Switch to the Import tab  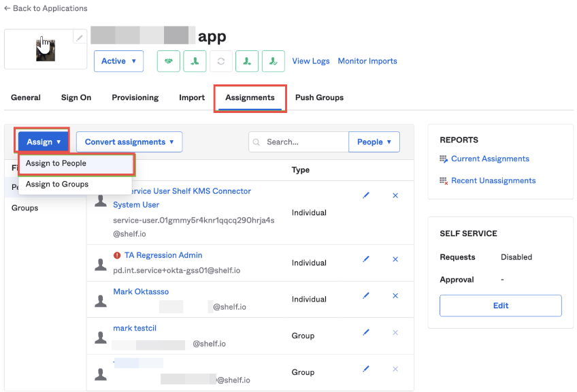point(192,97)
